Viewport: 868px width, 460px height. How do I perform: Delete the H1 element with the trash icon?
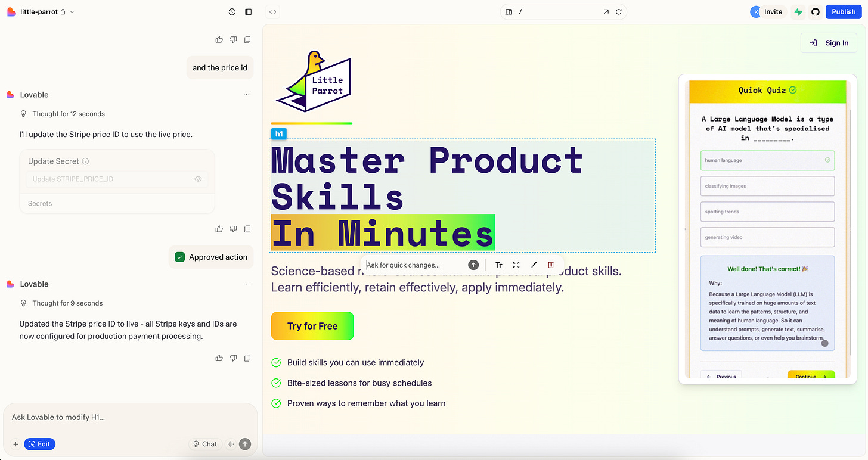pos(550,265)
